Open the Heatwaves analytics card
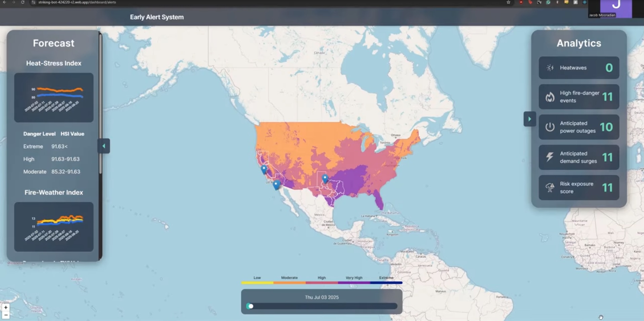The width and height of the screenshot is (644, 321). (579, 68)
